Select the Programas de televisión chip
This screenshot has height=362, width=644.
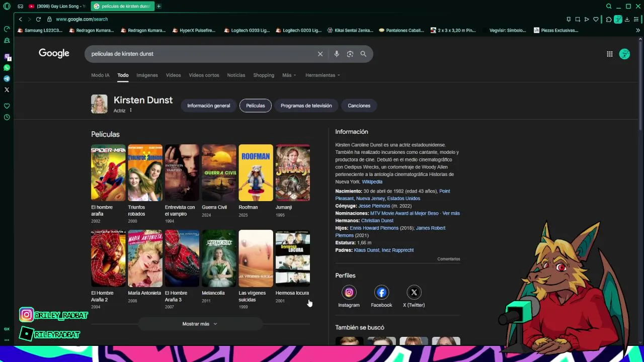pyautogui.click(x=306, y=106)
